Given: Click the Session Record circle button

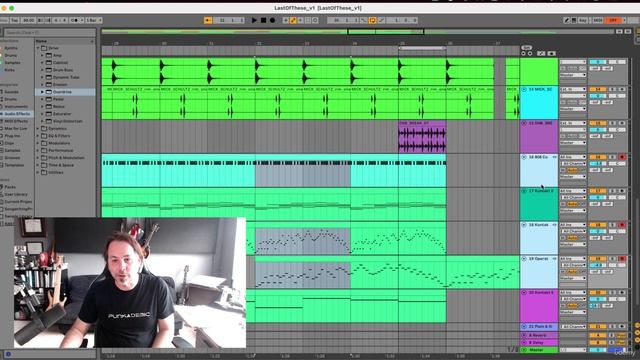Looking at the screenshot, I should coord(315,20).
